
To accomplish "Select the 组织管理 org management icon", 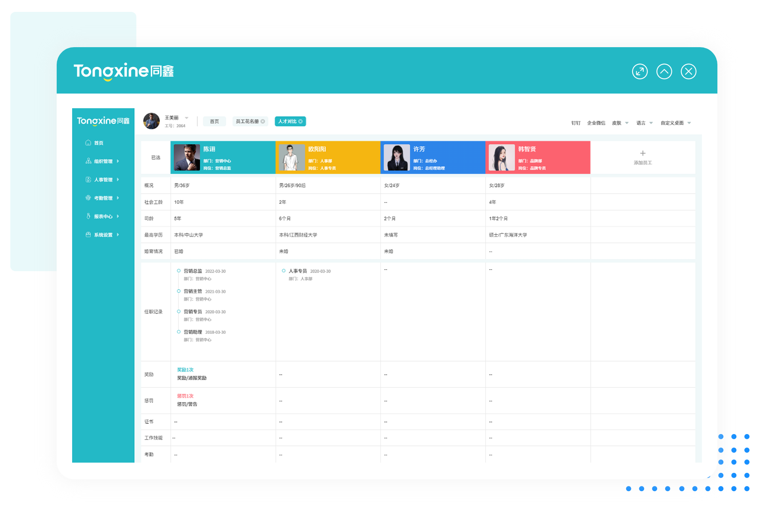I will click(x=88, y=161).
